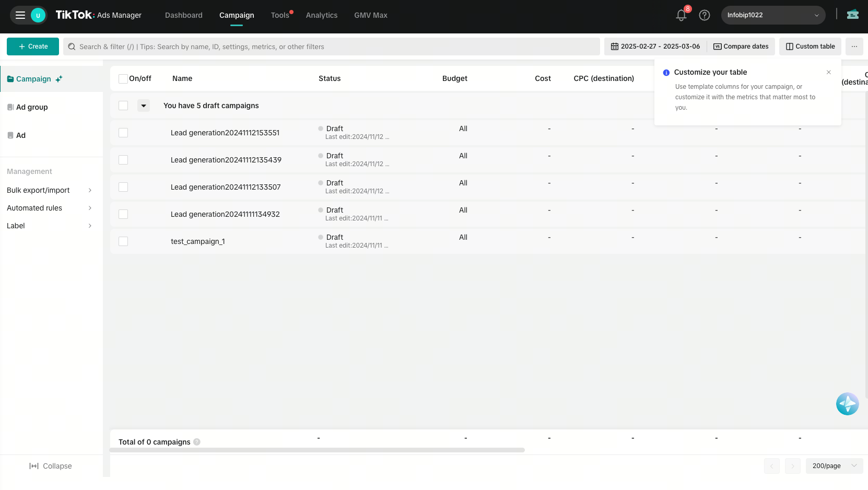Screen dimensions: 868x490
Task: Click the Name column header
Action: coord(182,78)
